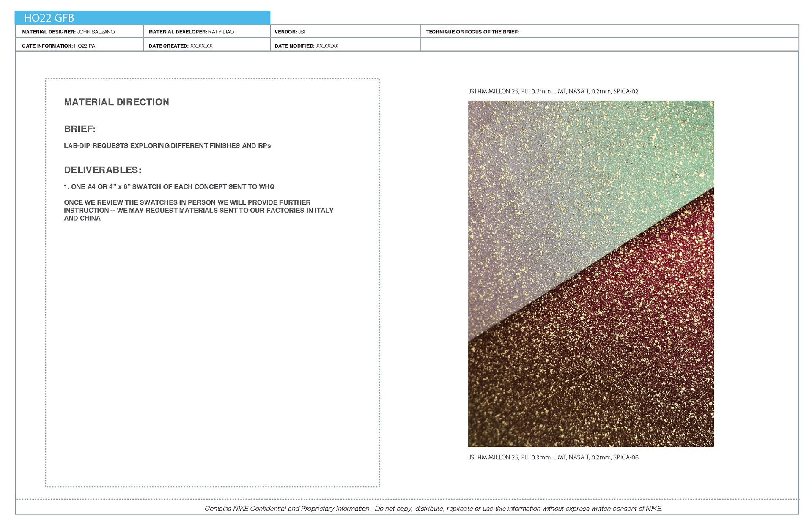Click the Material Direction heading

pos(117,102)
